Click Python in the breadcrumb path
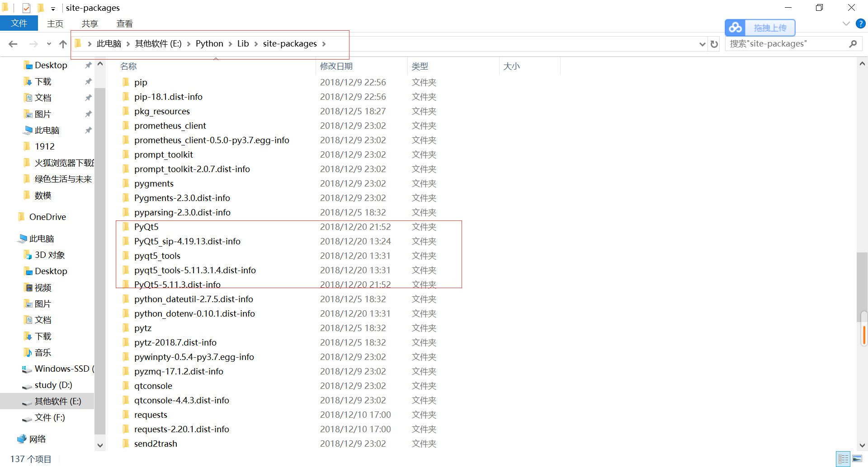This screenshot has width=868, height=467. [x=209, y=44]
